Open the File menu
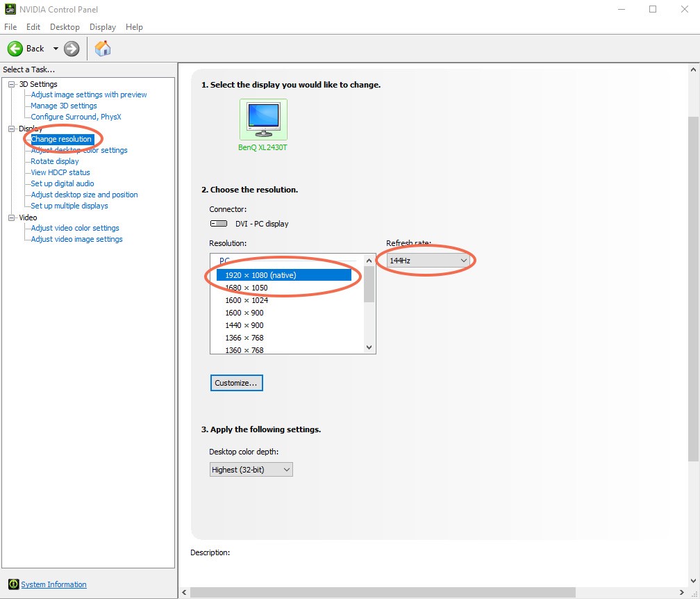 [x=10, y=27]
